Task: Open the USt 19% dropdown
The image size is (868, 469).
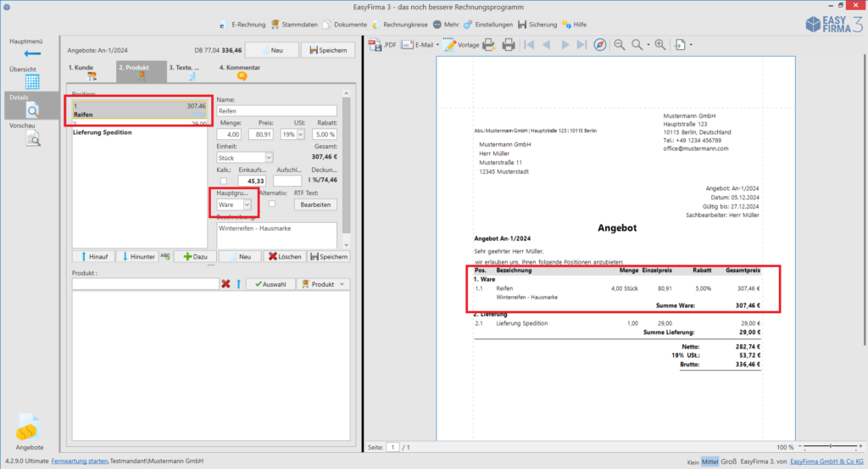Action: (x=301, y=135)
